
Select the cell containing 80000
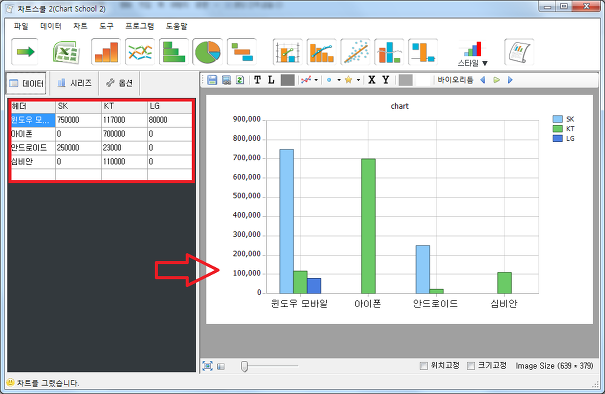click(x=170, y=120)
